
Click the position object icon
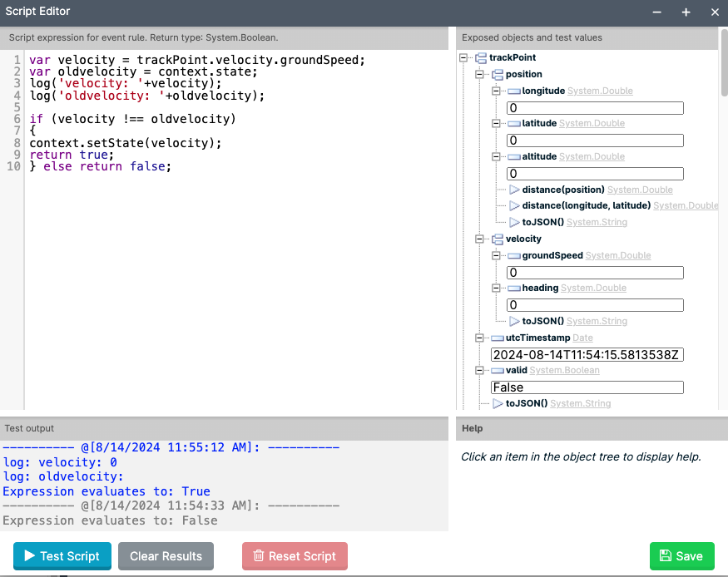[498, 75]
